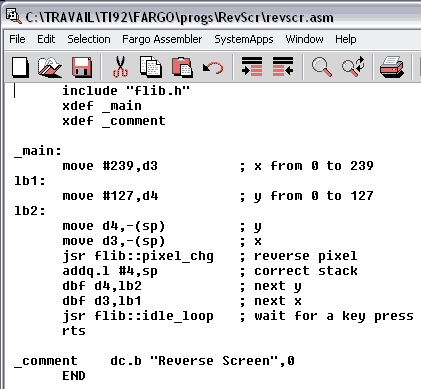Click the lb2: label line
The image size is (421, 389).
point(30,211)
